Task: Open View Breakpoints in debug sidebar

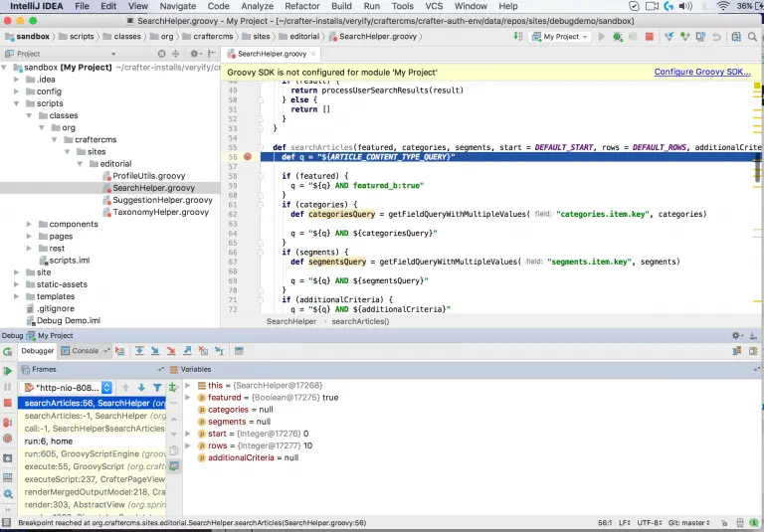Action: (8, 421)
